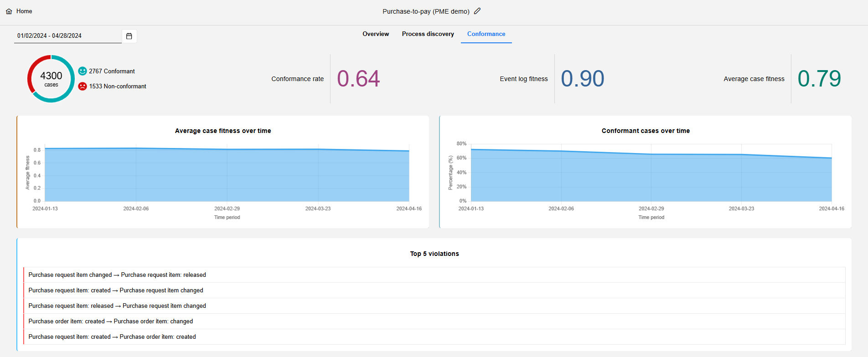The height and width of the screenshot is (357, 868).
Task: Select violation 'item changed → item: released'
Action: [x=117, y=275]
